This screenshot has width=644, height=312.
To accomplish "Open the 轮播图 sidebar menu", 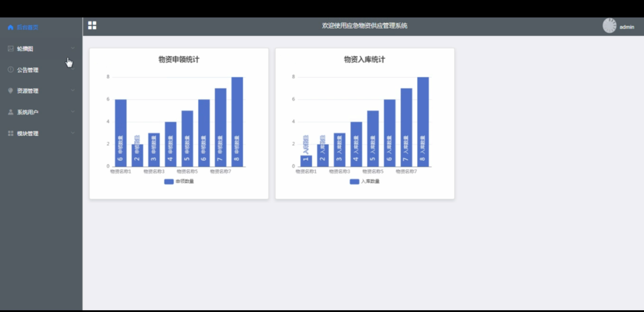I will coord(41,49).
